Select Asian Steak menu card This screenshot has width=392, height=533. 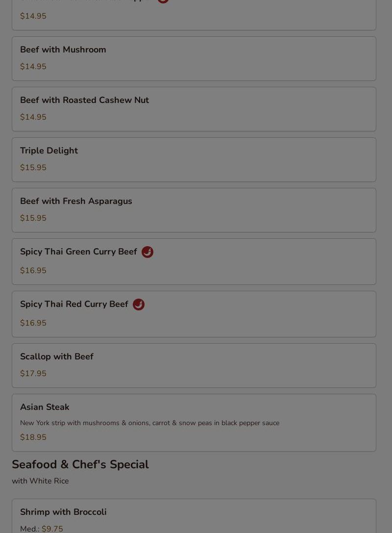click(194, 423)
